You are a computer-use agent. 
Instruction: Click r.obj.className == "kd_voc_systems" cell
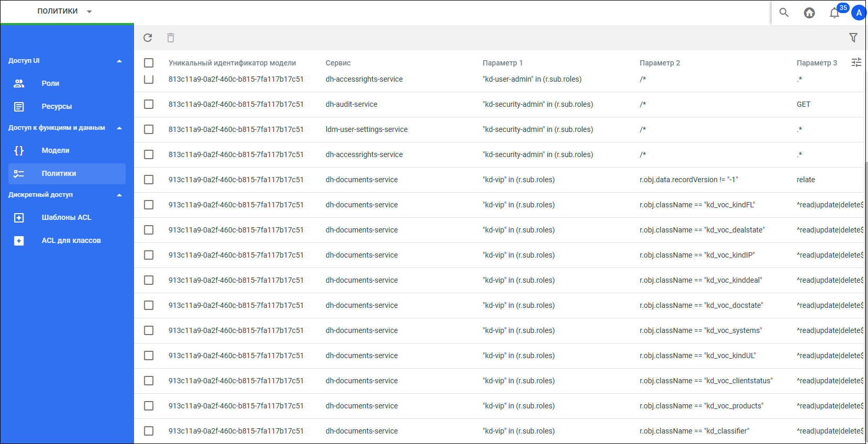(700, 330)
